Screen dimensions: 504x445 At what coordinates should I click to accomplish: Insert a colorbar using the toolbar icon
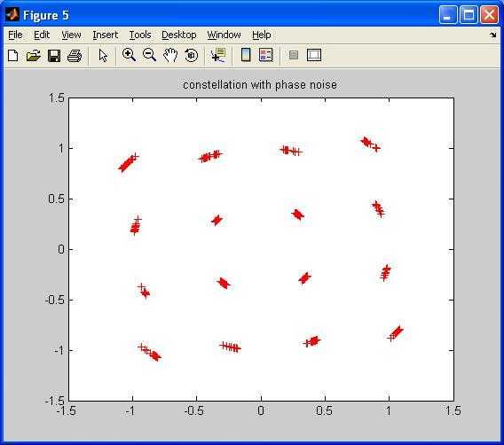pos(246,55)
